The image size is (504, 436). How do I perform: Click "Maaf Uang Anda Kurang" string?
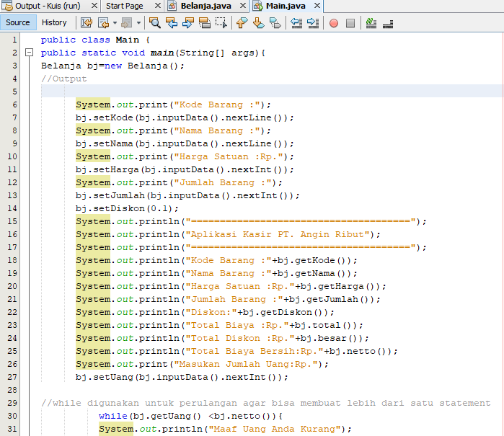tap(275, 429)
